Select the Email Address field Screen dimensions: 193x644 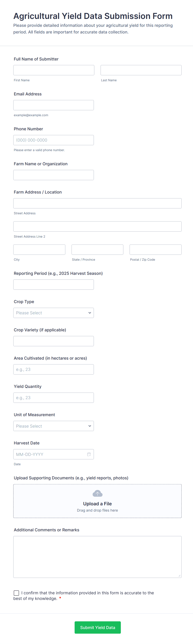click(53, 105)
